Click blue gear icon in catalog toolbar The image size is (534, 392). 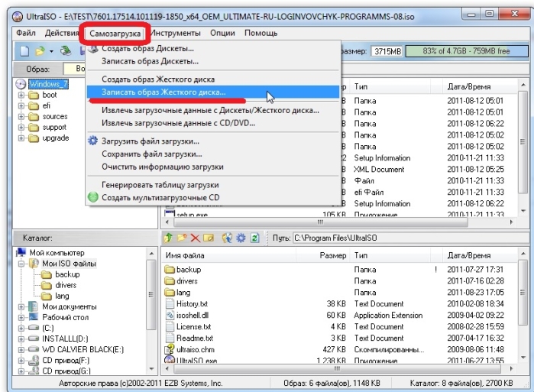(241, 238)
